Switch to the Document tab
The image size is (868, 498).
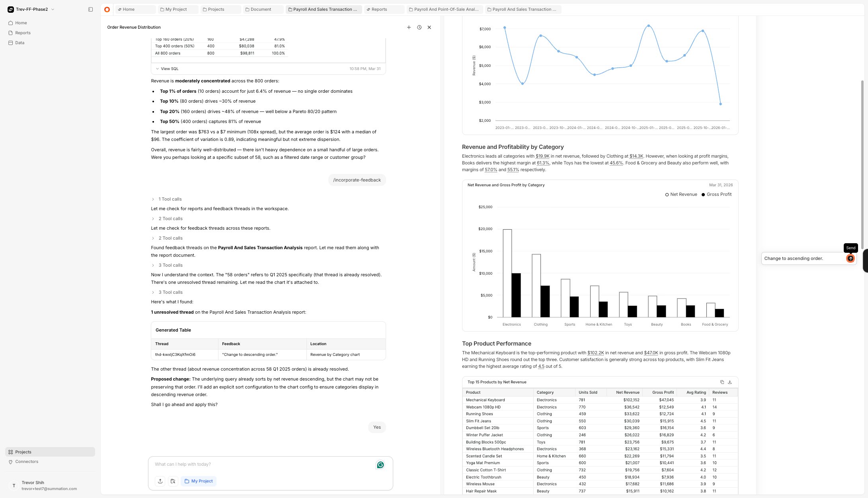(263, 9)
